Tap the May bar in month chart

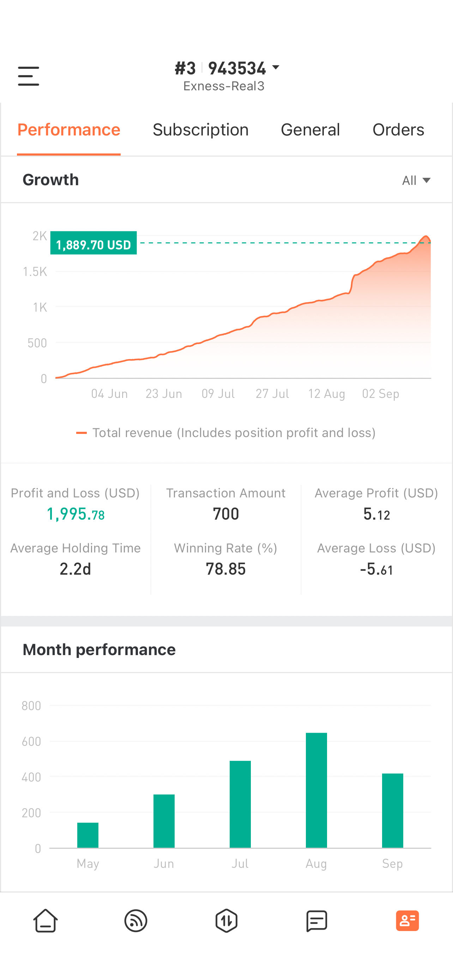click(x=88, y=835)
